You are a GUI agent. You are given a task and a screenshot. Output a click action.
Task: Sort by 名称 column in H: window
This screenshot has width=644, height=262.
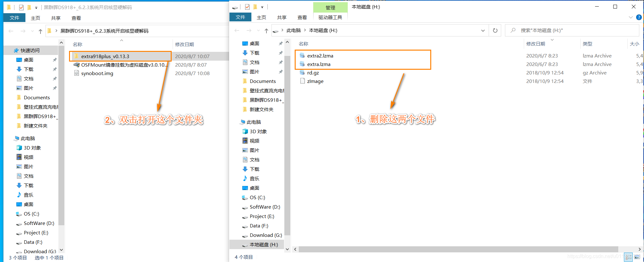(303, 44)
